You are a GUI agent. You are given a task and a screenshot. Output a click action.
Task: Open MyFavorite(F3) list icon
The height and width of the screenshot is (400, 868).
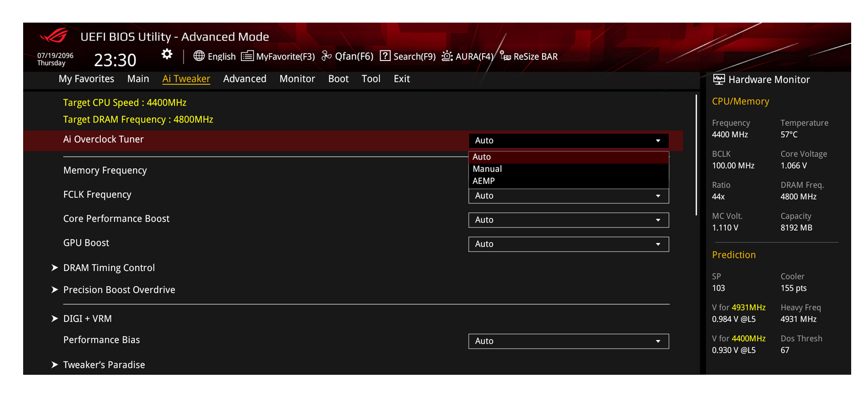tap(247, 56)
